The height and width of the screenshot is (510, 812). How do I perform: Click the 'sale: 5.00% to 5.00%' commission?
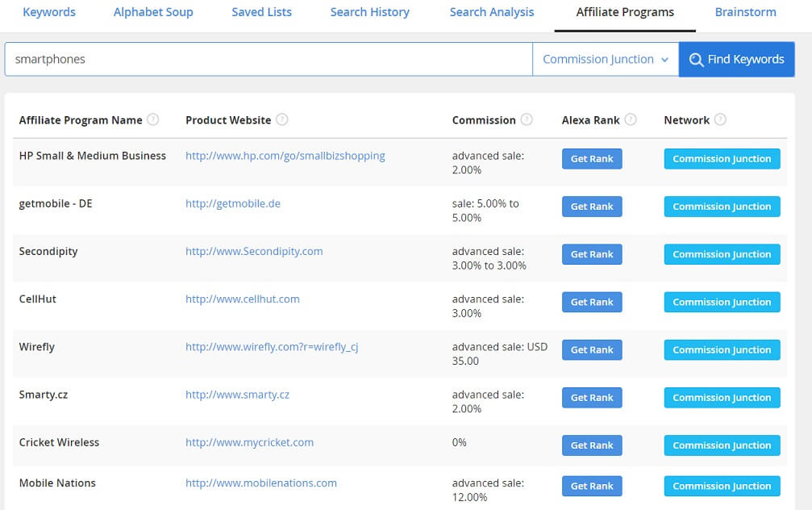[x=485, y=211]
